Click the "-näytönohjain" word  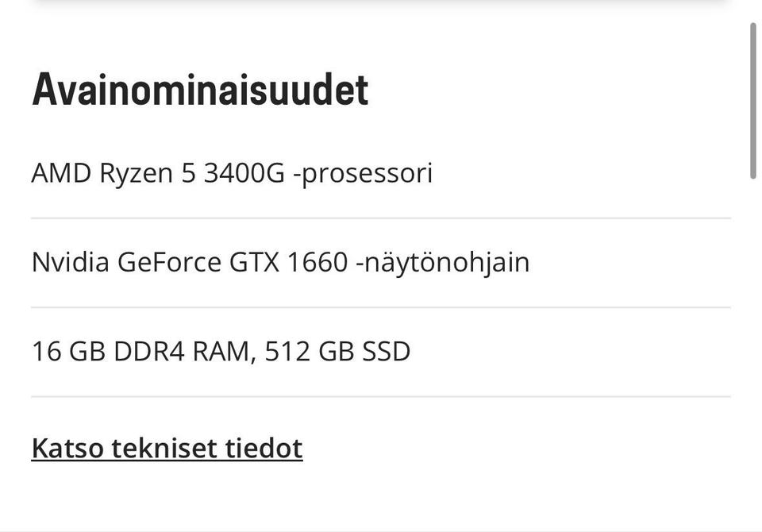click(442, 262)
